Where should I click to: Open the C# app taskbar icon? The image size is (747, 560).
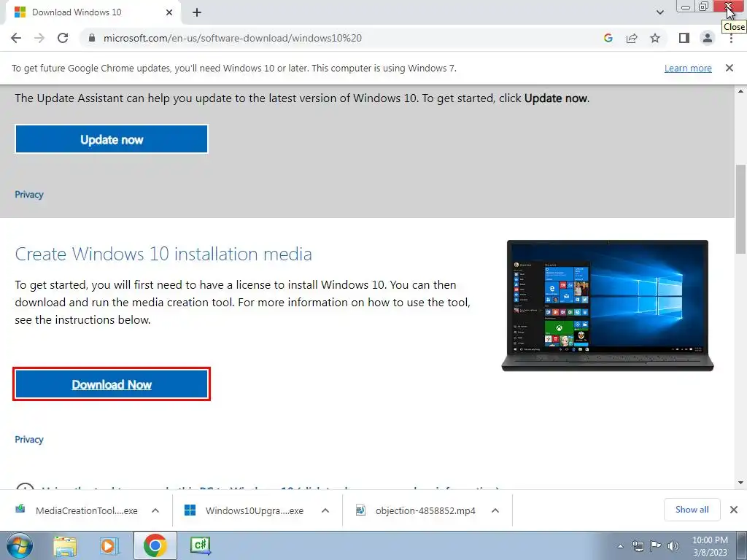[x=200, y=546]
